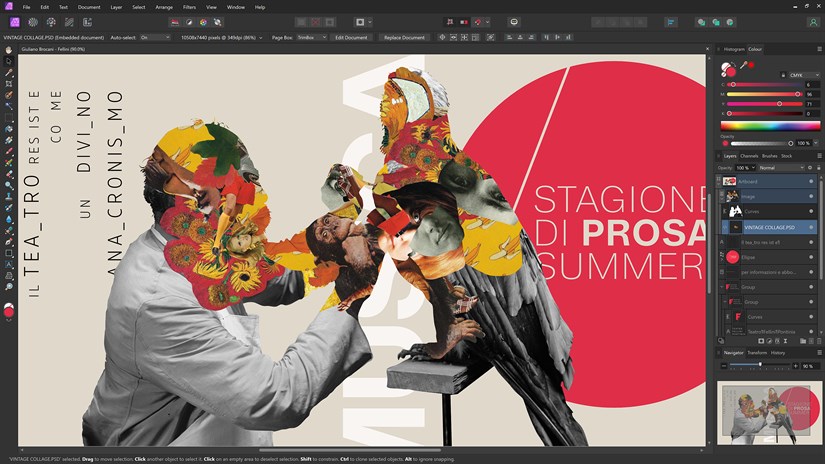The height and width of the screenshot is (464, 825).
Task: Click the Edit Document button
Action: (x=351, y=37)
